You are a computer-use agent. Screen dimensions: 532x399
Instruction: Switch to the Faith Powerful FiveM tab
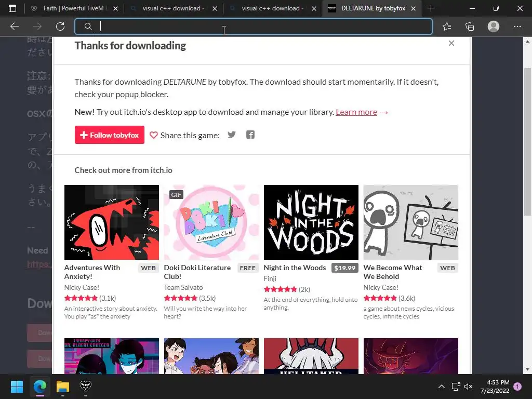point(74,8)
